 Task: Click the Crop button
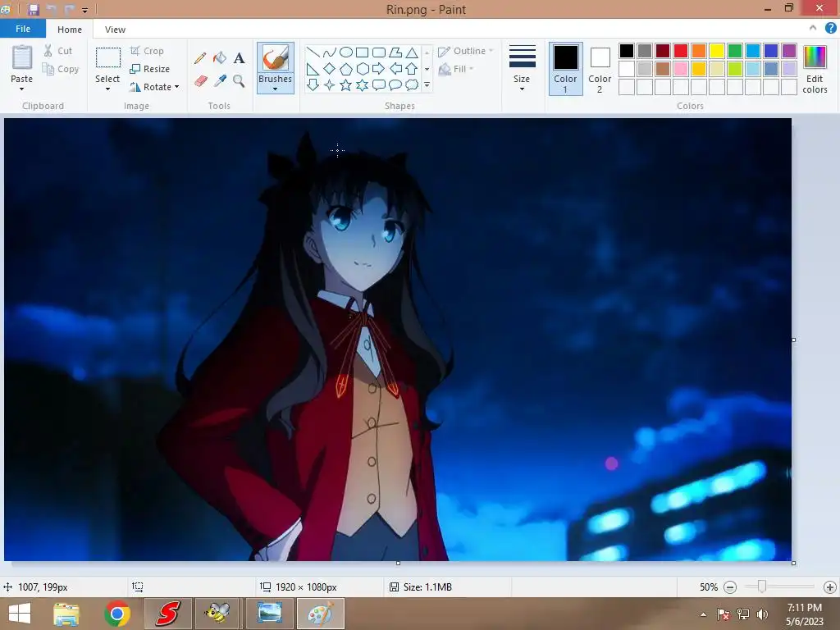pos(148,51)
